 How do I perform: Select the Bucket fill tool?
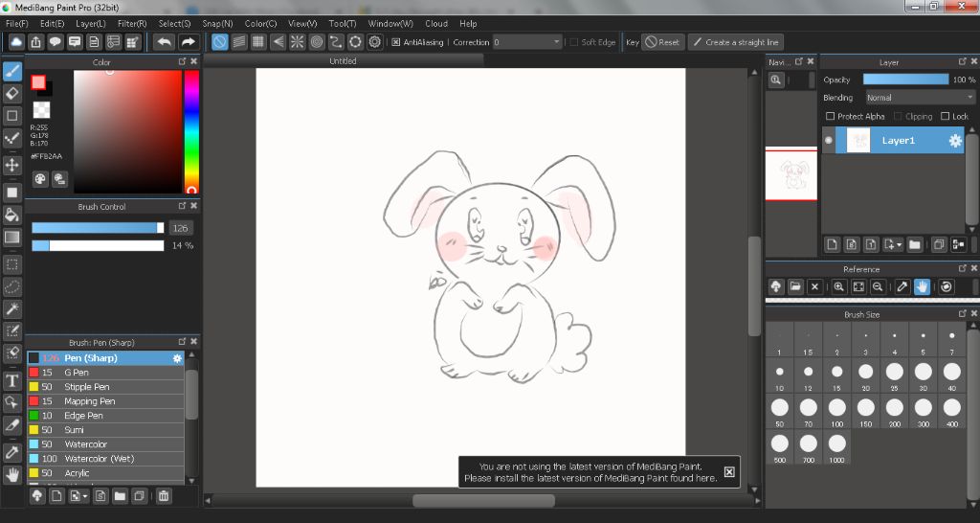point(12,215)
